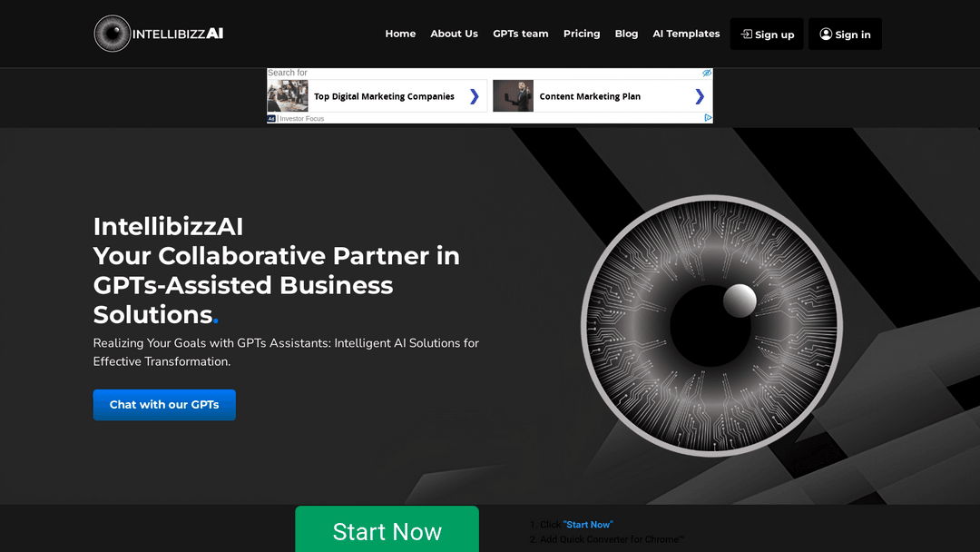Open Content Marketing Plan ad

click(x=590, y=96)
